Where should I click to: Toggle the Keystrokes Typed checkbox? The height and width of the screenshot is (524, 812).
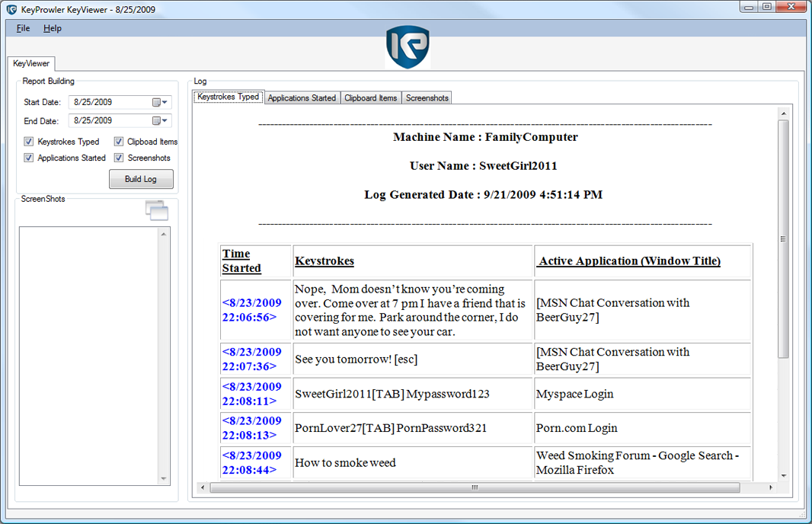29,142
